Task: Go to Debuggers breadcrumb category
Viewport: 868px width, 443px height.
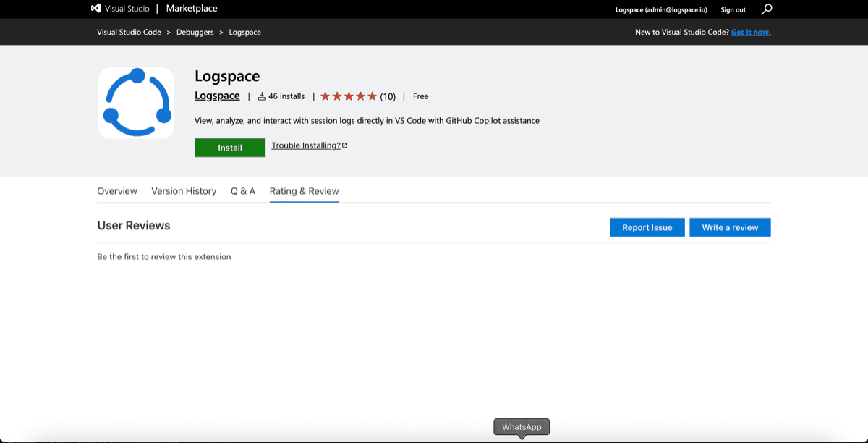Action: click(x=195, y=33)
